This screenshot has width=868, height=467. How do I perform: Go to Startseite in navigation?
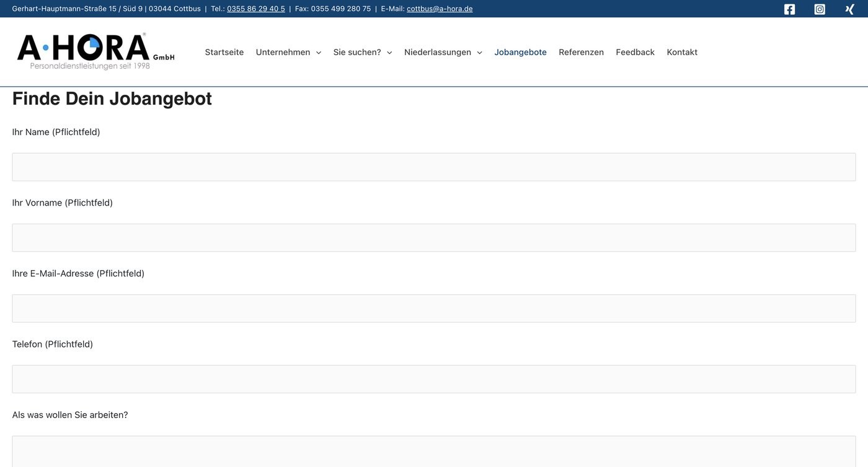(x=224, y=52)
